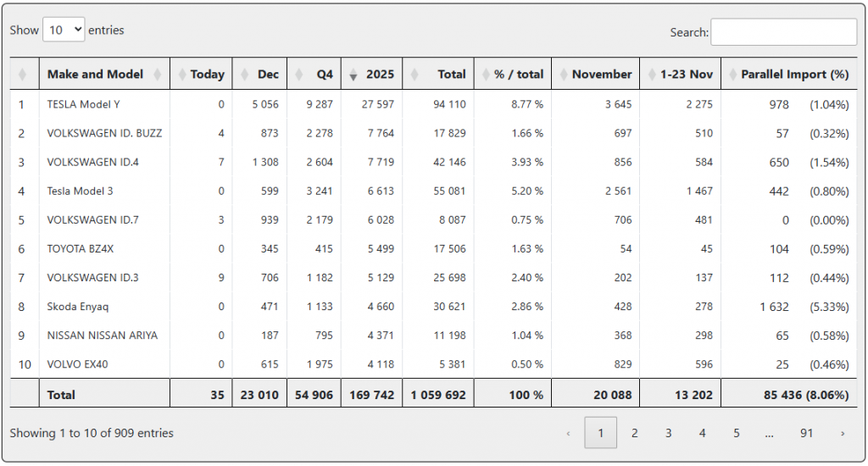Jump to last page 91
Viewport: 868px width, 466px height.
[806, 433]
